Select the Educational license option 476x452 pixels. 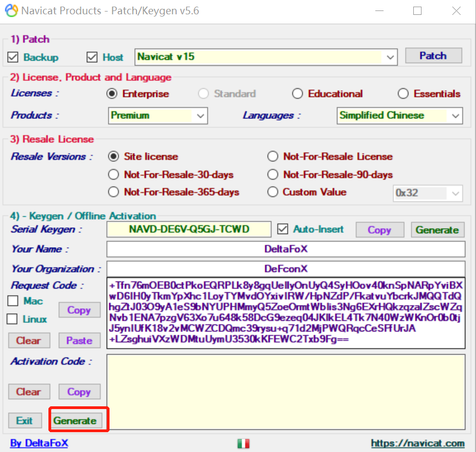click(x=298, y=94)
